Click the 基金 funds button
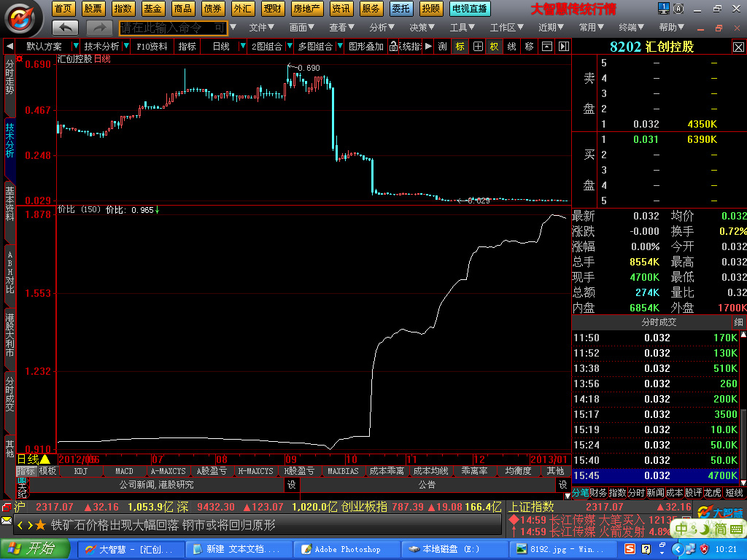This screenshot has width=747, height=560. (x=153, y=9)
